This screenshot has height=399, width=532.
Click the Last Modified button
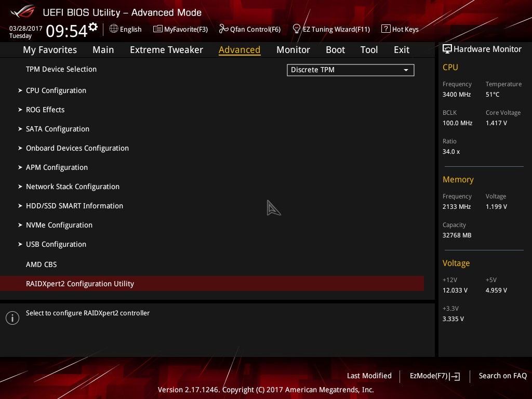coord(369,376)
